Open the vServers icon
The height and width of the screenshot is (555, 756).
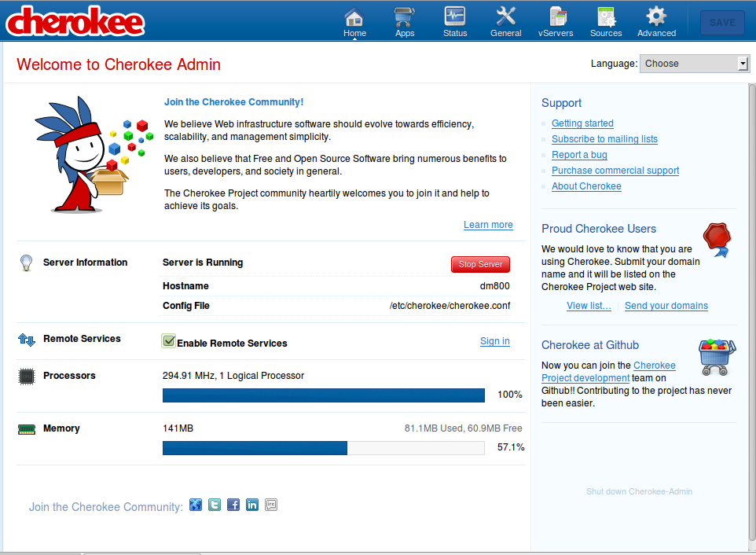click(557, 17)
